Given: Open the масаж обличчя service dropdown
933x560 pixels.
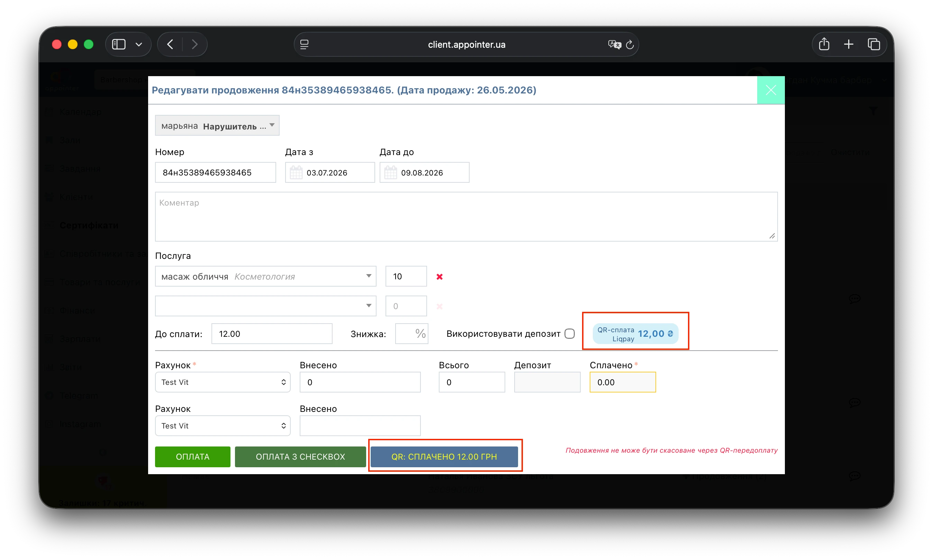Looking at the screenshot, I should 265,276.
